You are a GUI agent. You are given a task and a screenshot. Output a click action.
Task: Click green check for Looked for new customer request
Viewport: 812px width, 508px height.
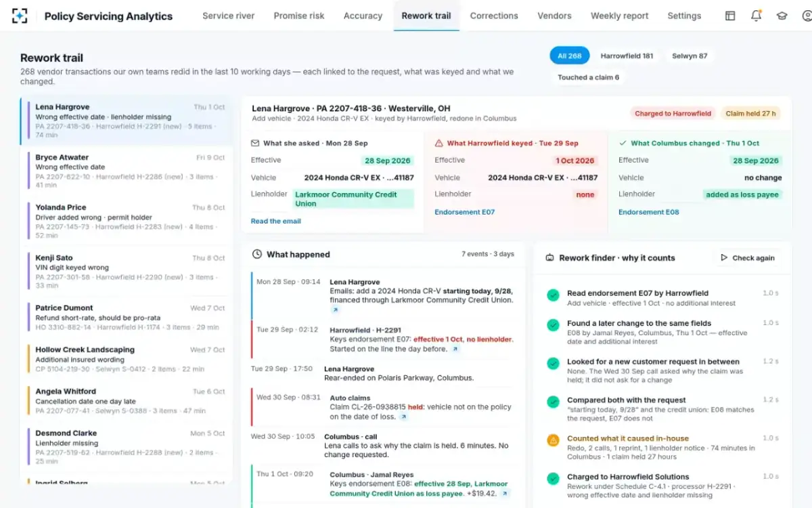coord(553,363)
